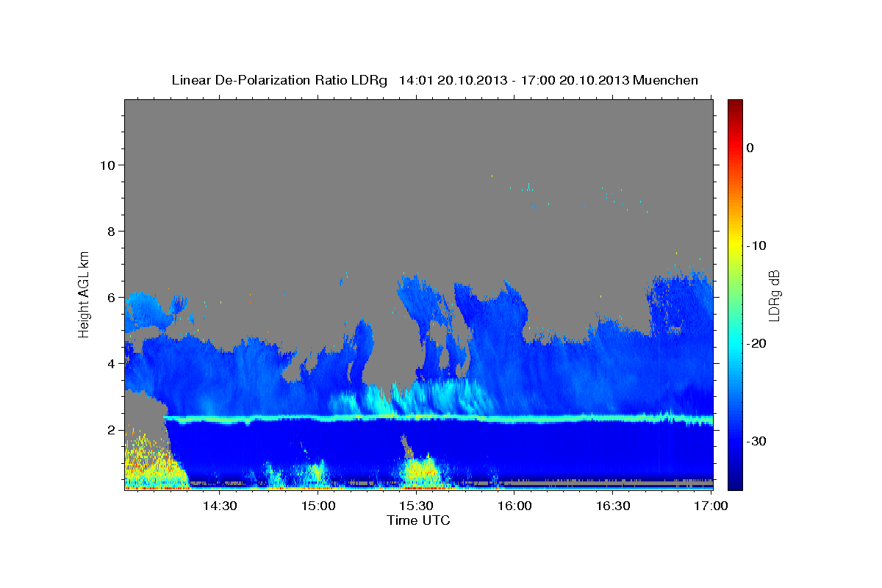Click the vertical color scale bar
This screenshot has width=882, height=588.
point(735,294)
